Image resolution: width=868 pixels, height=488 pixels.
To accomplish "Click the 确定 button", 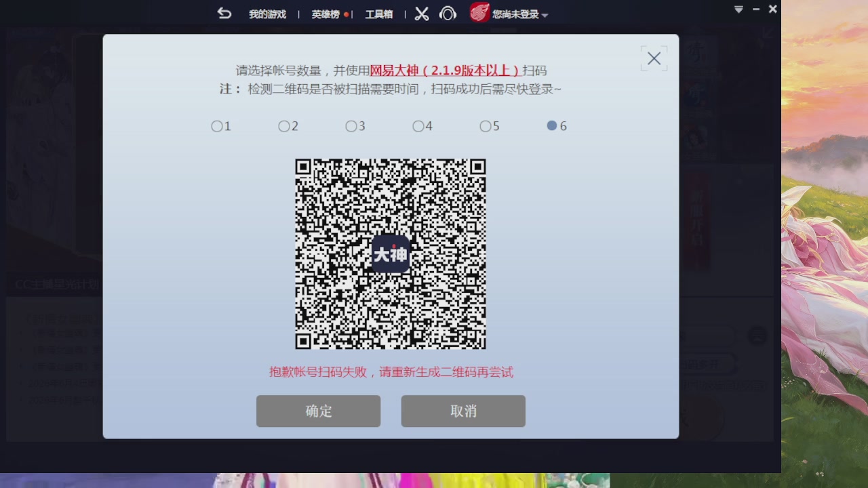I will [318, 411].
